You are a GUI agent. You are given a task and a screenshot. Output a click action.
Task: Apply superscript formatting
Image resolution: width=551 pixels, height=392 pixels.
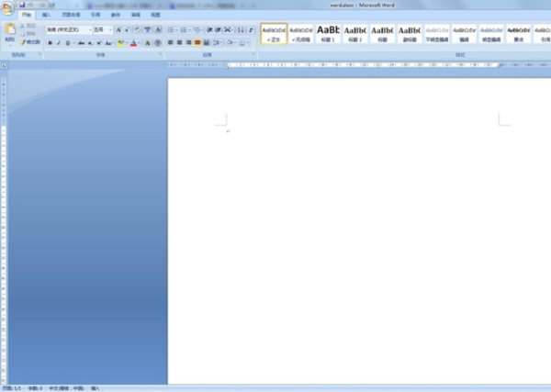tap(99, 43)
